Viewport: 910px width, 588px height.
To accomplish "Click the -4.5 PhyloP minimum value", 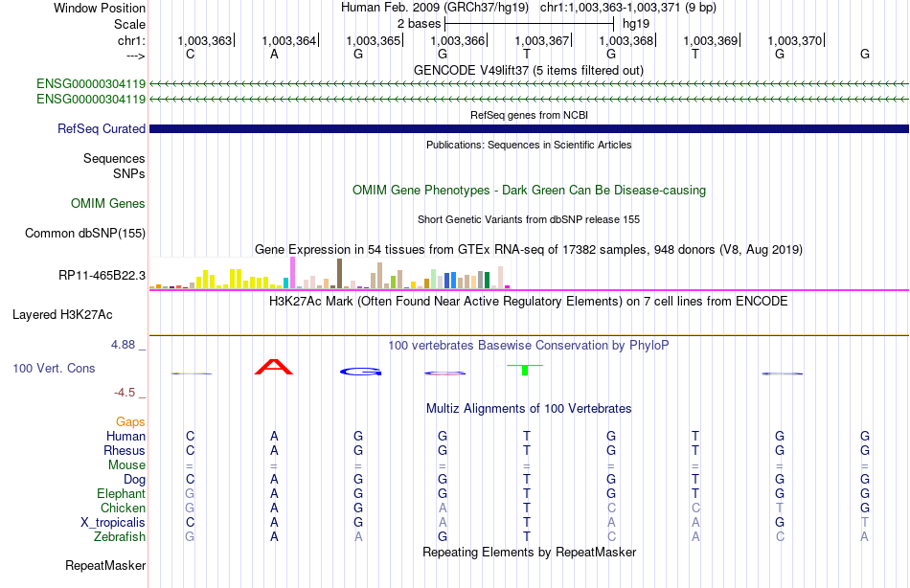I will (125, 393).
